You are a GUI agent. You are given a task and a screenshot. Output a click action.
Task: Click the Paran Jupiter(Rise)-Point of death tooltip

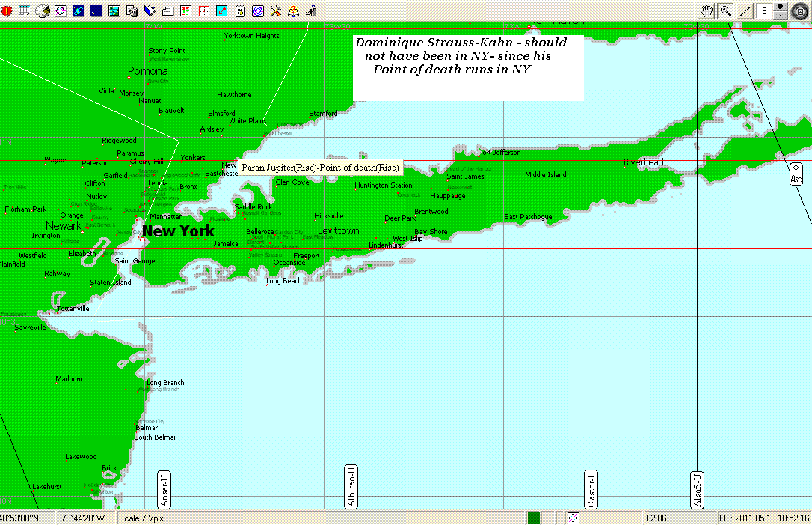pos(320,168)
